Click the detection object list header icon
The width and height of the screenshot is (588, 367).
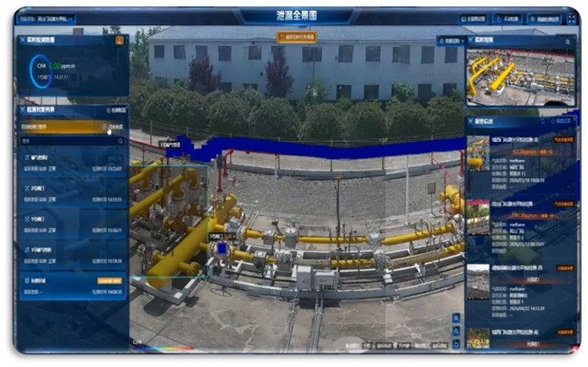[22, 109]
